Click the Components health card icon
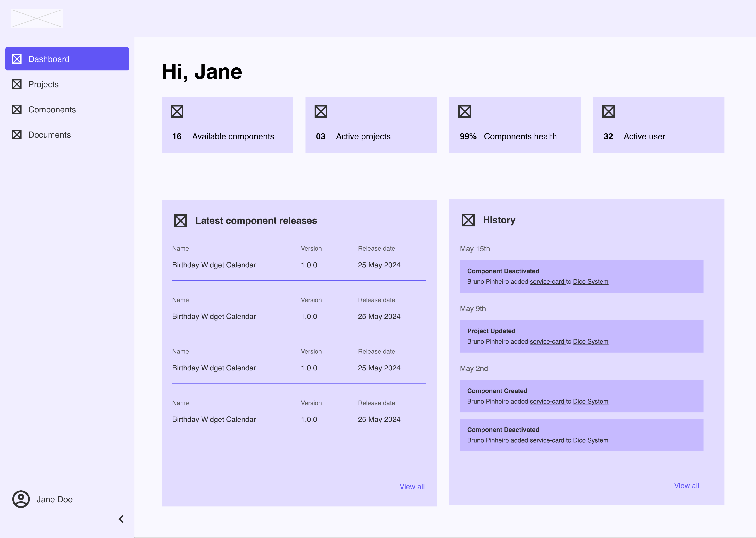Viewport: 756px width, 538px height. [x=464, y=111]
